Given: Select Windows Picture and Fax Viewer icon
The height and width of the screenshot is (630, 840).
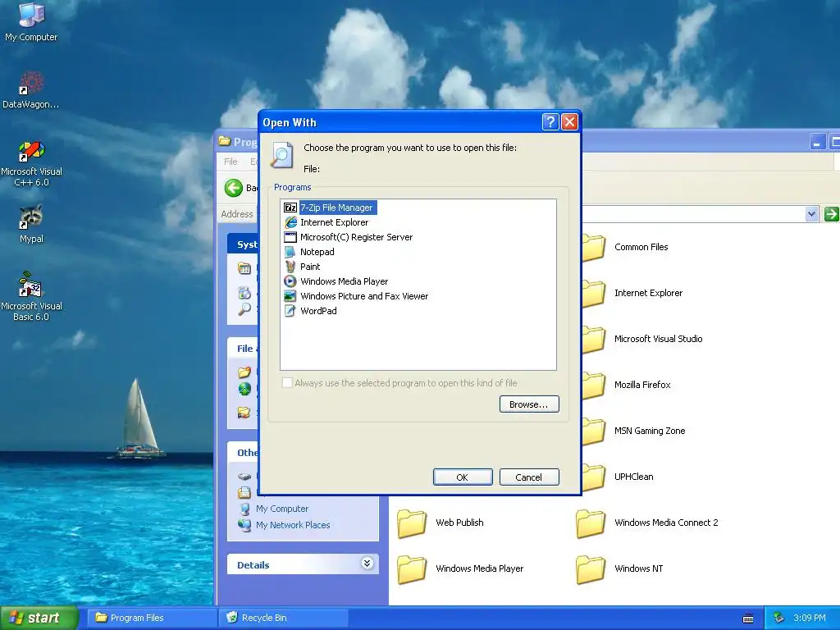Looking at the screenshot, I should click(x=290, y=295).
